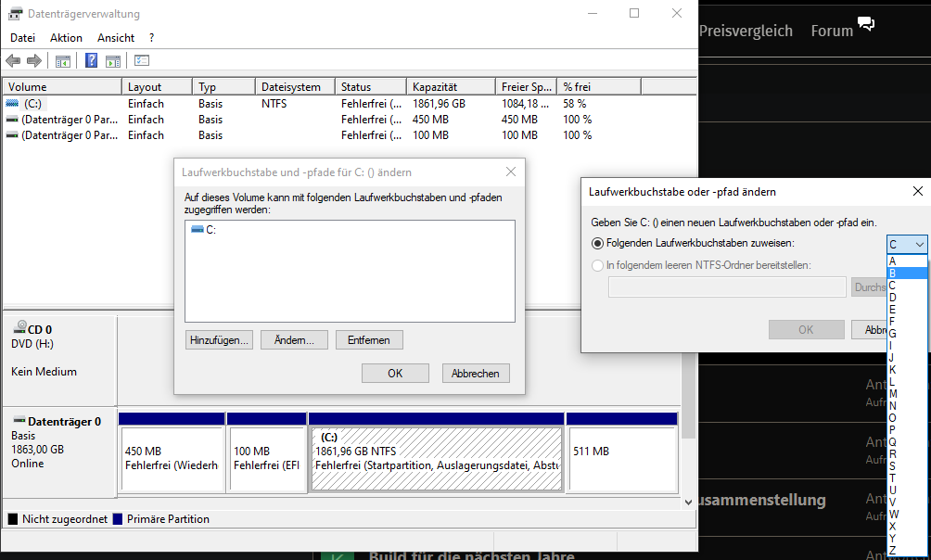Choose letter M in the drive letter list
Viewport: 931px width, 560px height.
907,394
